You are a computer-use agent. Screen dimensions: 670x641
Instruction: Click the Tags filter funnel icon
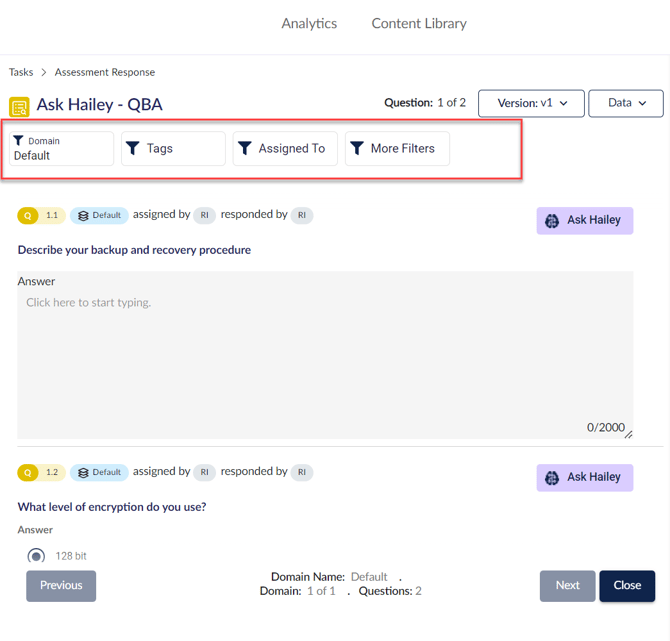click(x=133, y=148)
